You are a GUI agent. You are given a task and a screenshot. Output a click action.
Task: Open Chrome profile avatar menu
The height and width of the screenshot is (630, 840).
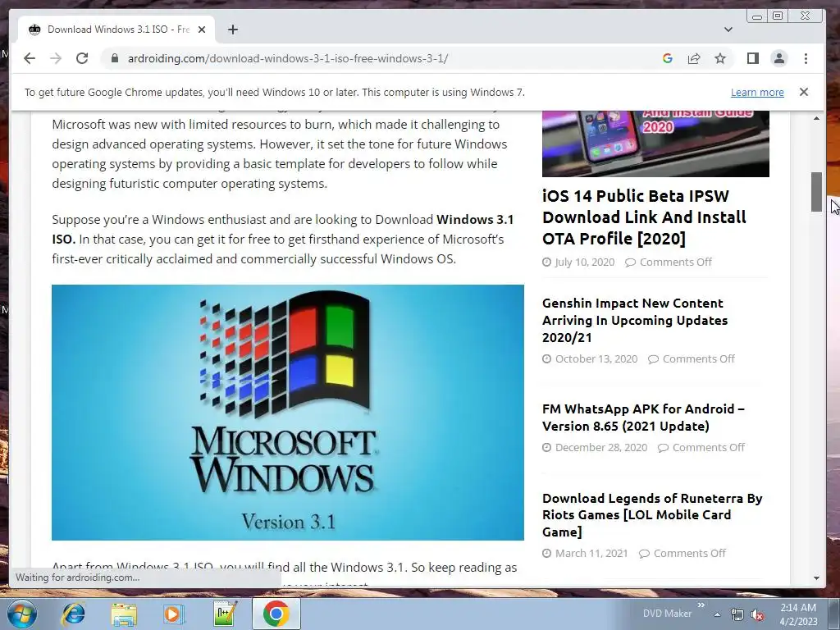[779, 58]
